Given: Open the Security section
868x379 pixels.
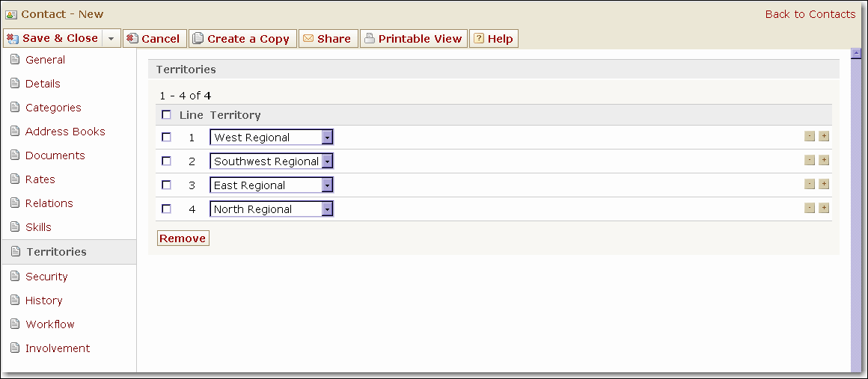Looking at the screenshot, I should pyautogui.click(x=46, y=277).
